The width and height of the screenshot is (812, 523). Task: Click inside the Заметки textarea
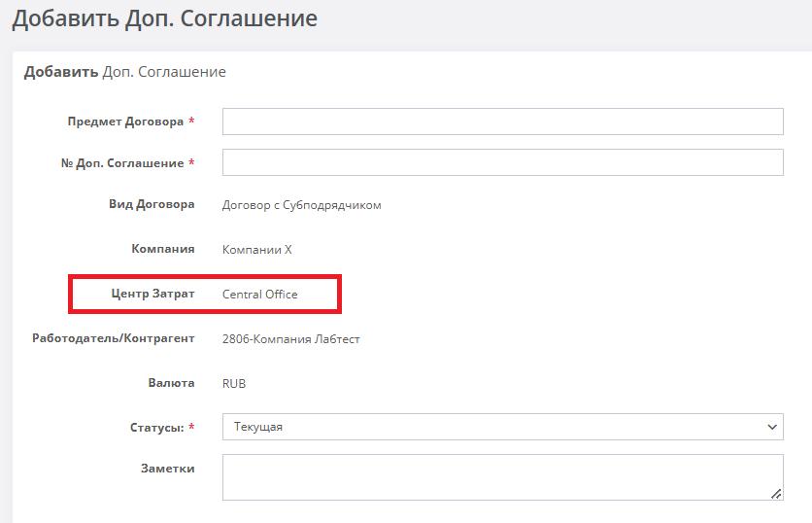click(503, 477)
